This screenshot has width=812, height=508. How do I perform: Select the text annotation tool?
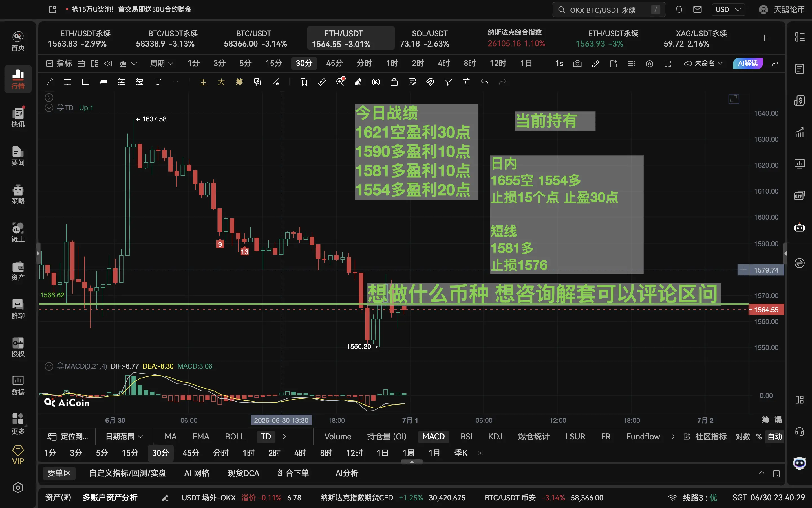pos(158,82)
